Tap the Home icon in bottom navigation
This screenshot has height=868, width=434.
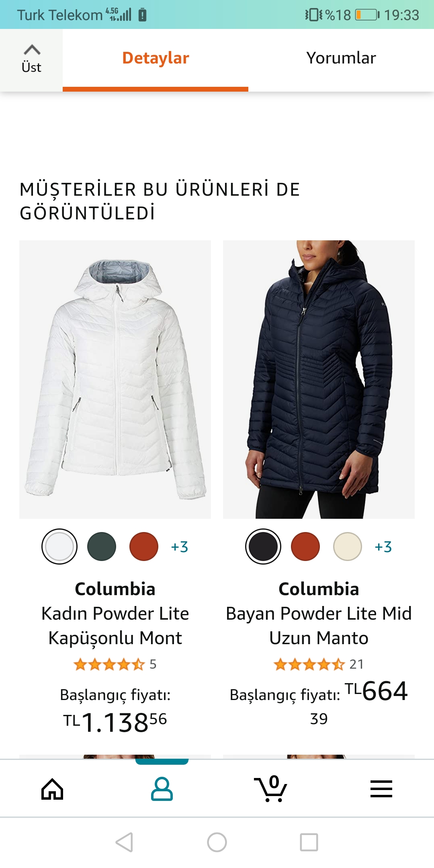[x=52, y=789]
